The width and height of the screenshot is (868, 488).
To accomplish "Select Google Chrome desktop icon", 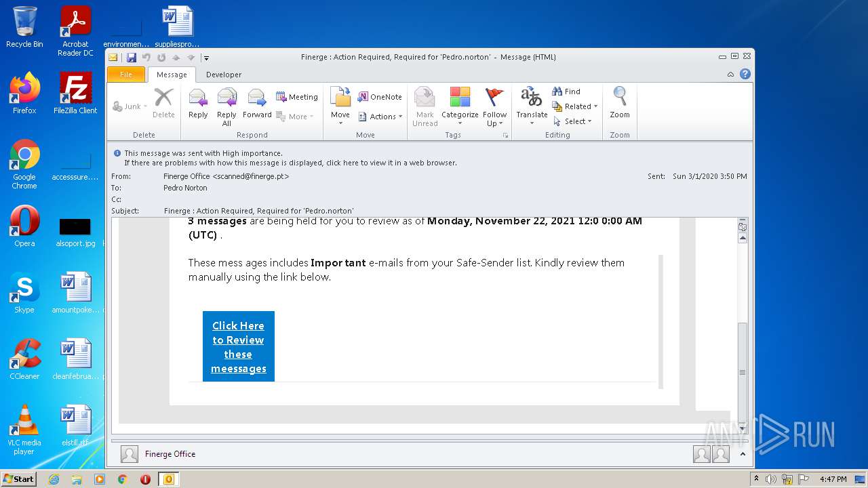I will 24,164.
